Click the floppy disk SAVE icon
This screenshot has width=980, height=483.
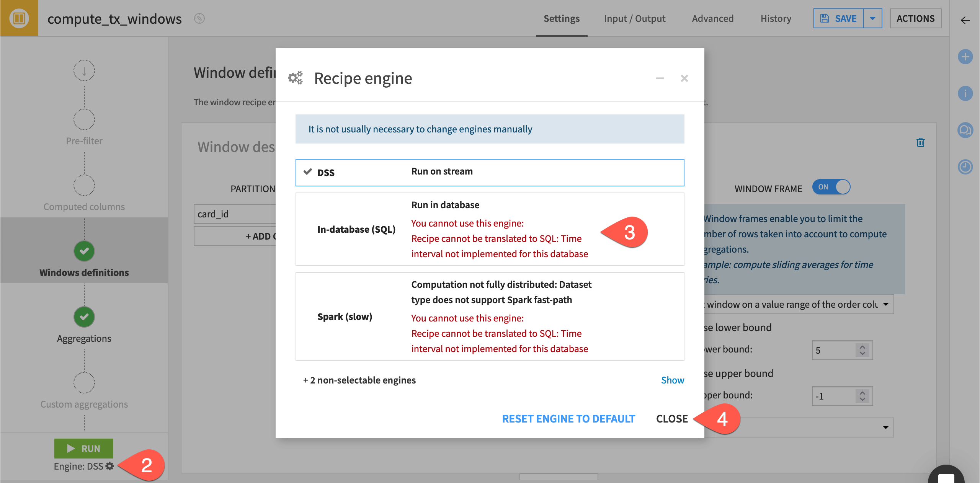(x=824, y=18)
